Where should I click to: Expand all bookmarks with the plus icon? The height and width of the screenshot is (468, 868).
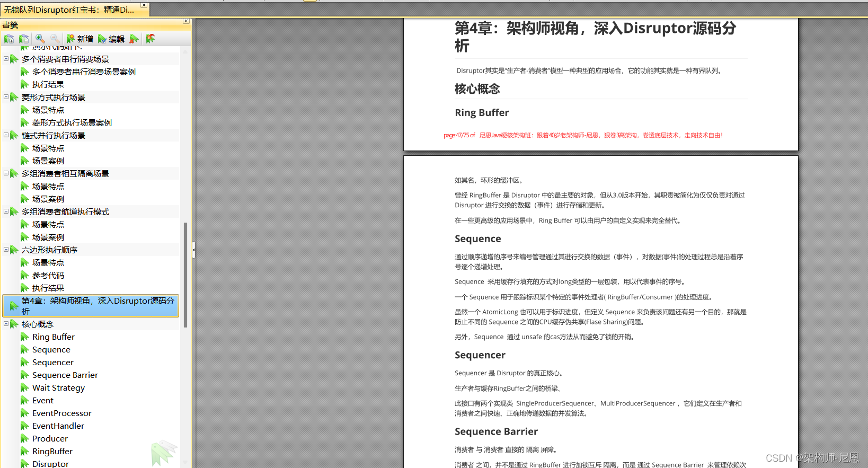point(9,39)
